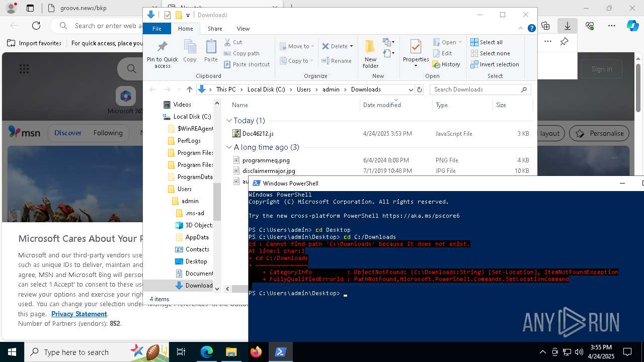Go up one folder level arrow
Screen dimensions: 644x362
[189, 89]
